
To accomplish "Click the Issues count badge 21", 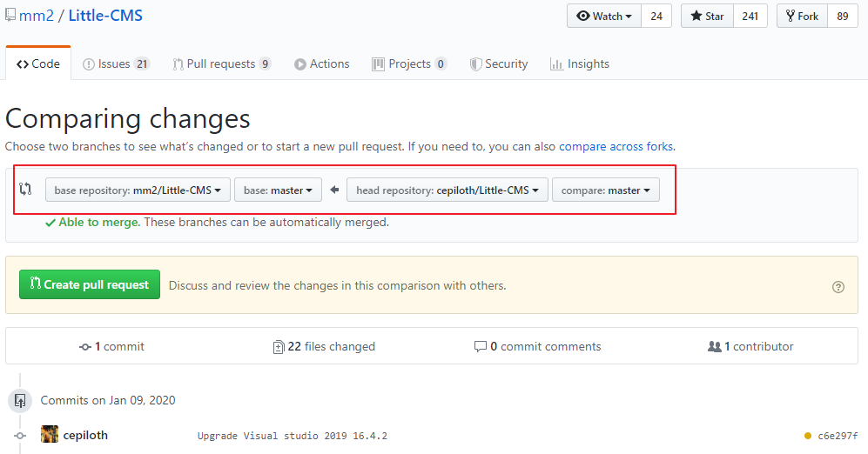I will point(142,63).
